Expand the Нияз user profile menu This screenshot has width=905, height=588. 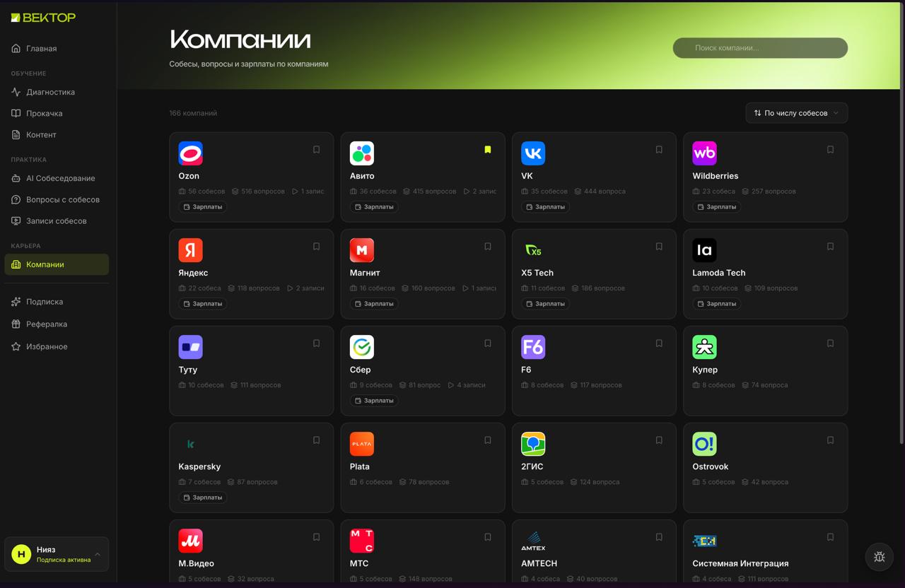point(57,555)
